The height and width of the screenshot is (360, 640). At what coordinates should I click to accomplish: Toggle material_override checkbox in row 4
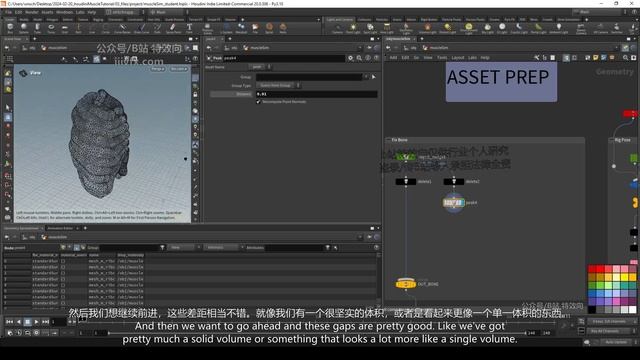click(63, 285)
